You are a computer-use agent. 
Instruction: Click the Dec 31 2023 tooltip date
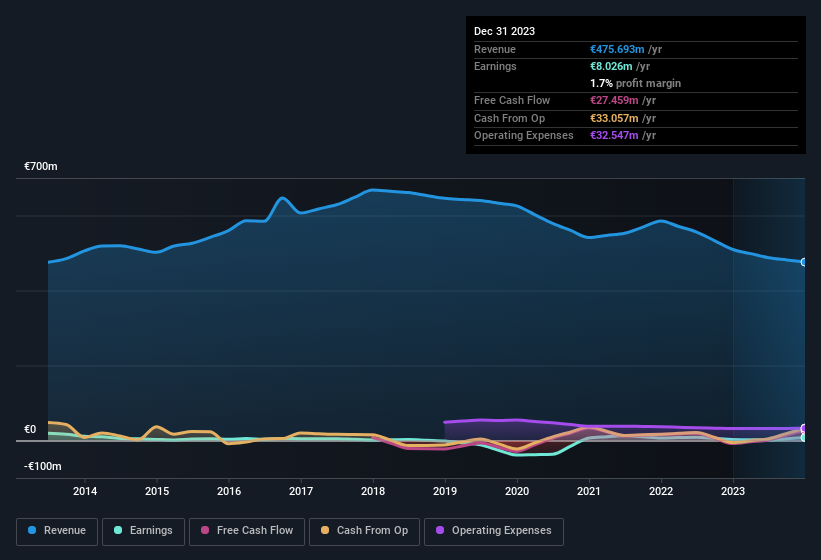click(504, 31)
